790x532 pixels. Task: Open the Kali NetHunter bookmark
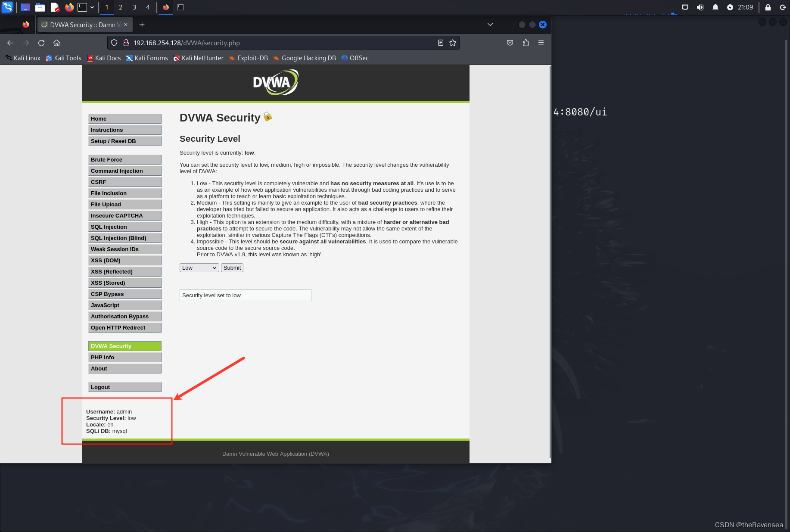pos(198,58)
